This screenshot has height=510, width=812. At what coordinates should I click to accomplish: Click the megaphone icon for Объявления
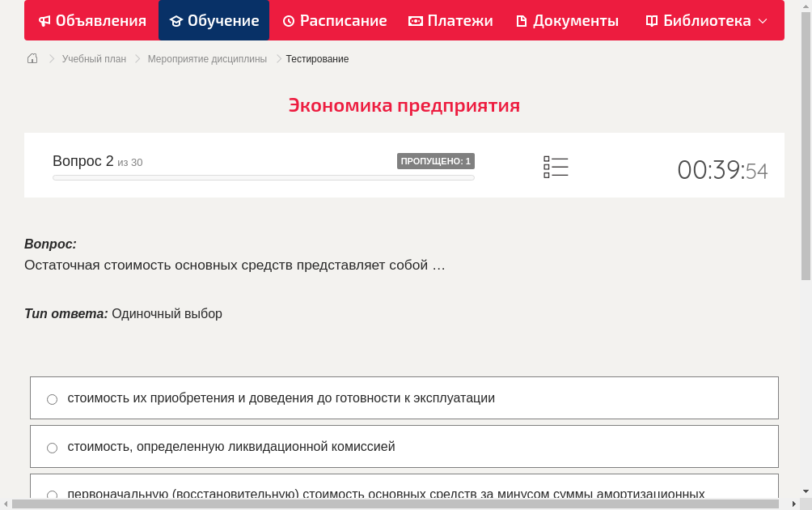pos(44,20)
